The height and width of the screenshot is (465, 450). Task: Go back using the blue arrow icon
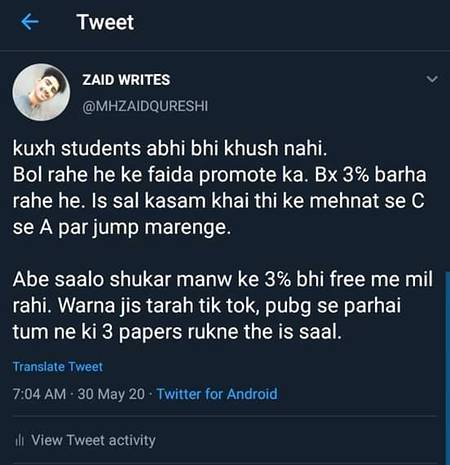tap(29, 22)
